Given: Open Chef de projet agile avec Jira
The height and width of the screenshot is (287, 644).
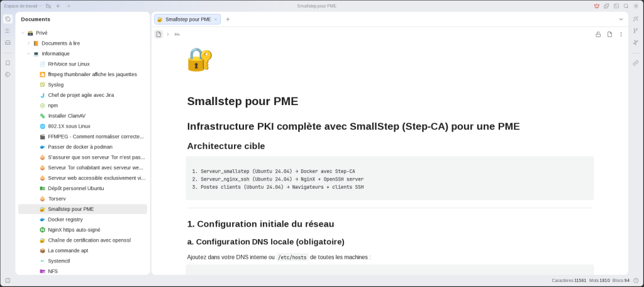Looking at the screenshot, I should pyautogui.click(x=82, y=95).
